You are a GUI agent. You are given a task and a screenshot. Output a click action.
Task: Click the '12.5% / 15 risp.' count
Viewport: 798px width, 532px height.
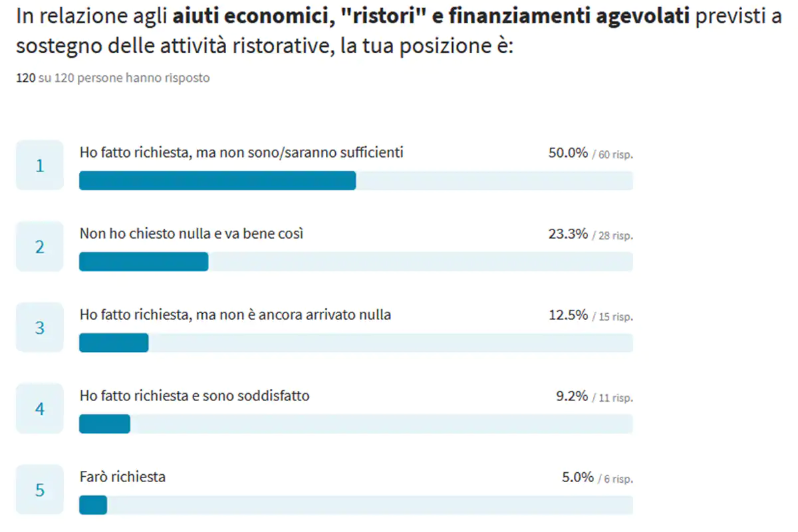tap(591, 315)
